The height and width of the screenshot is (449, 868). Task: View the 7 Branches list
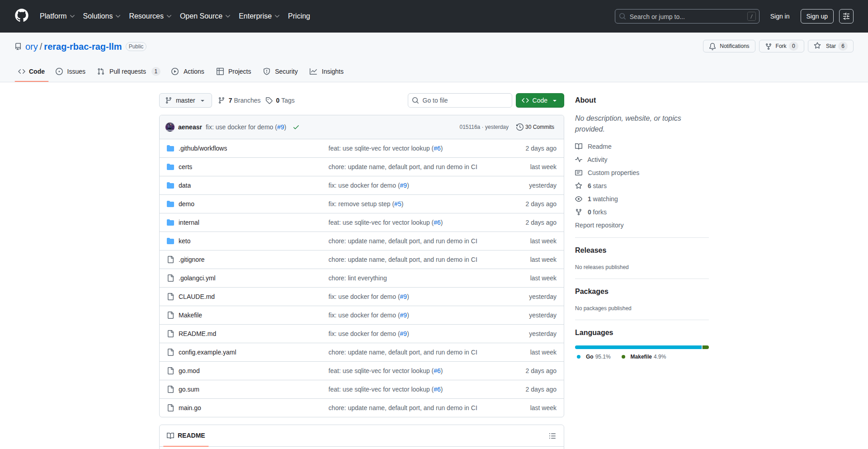[x=240, y=100]
